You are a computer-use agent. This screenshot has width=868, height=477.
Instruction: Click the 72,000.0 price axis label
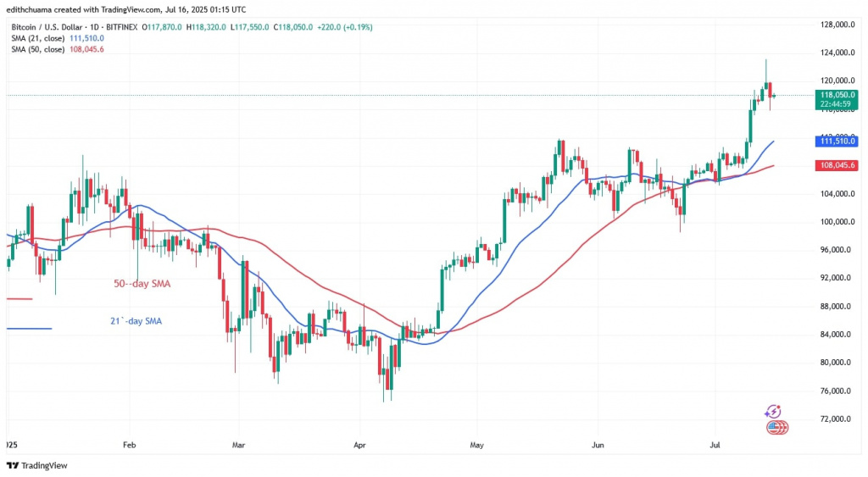point(832,419)
